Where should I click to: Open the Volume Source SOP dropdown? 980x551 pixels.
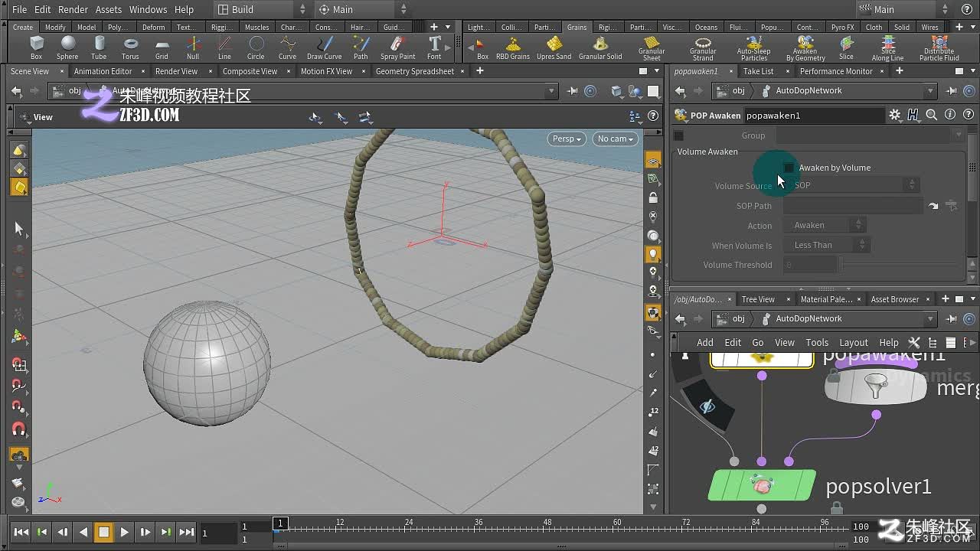(851, 185)
